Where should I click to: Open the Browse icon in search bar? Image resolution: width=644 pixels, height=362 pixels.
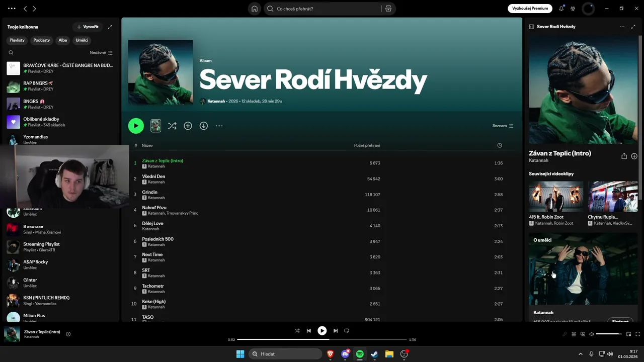pyautogui.click(x=388, y=9)
